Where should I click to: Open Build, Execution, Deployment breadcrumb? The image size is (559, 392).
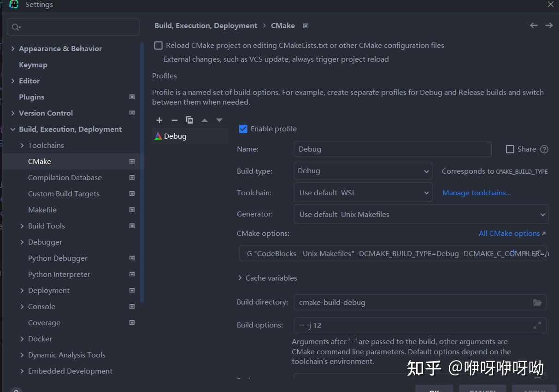206,25
